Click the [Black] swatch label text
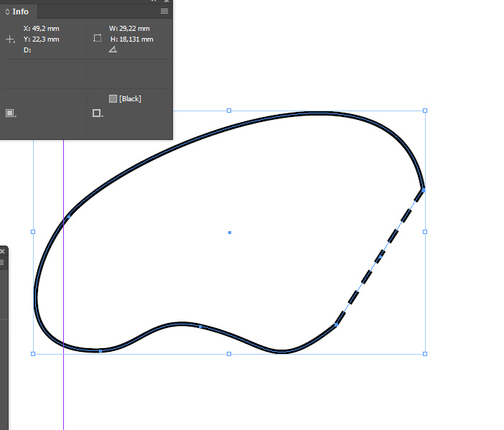The height and width of the screenshot is (430, 504). pyautogui.click(x=130, y=98)
